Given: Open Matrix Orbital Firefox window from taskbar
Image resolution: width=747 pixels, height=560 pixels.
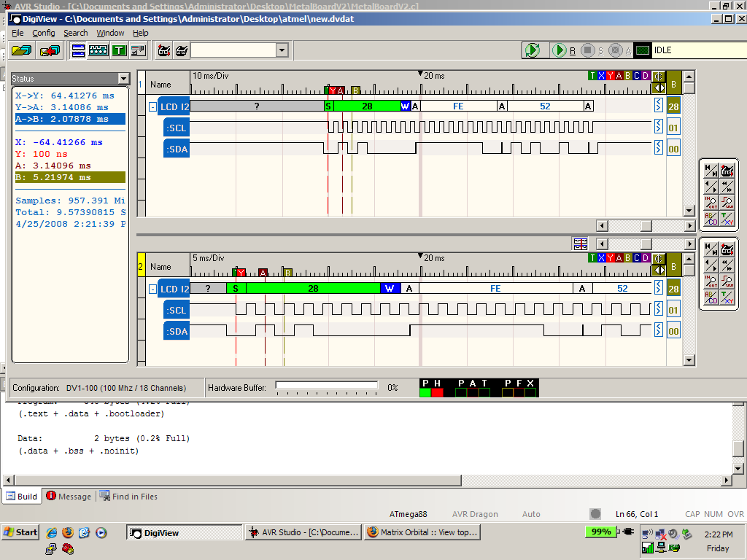Looking at the screenshot, I should tap(422, 532).
